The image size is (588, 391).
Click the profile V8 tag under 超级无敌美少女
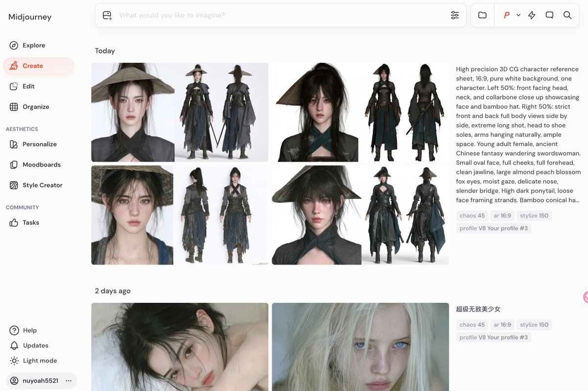(493, 337)
